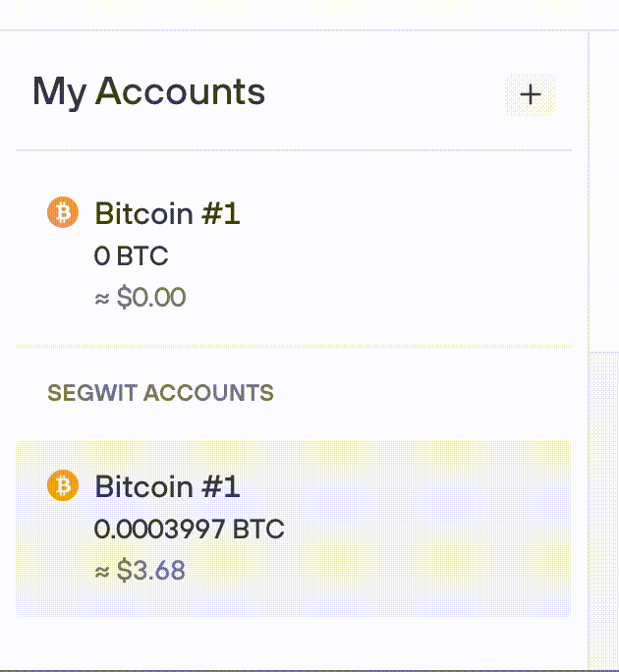The height and width of the screenshot is (672, 619).
Task: Click the orange Bitcoin icon of legacy account
Action: click(63, 212)
